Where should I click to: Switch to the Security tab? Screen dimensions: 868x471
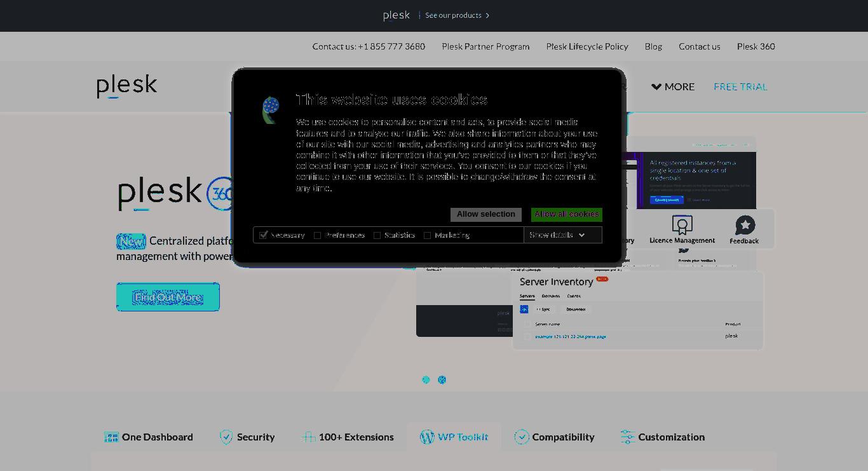point(247,437)
